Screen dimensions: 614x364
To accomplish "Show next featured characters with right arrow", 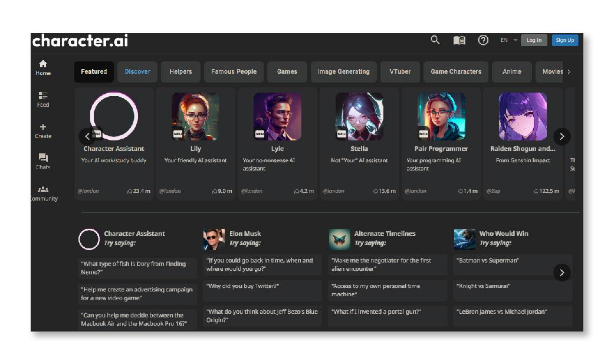I will pos(562,136).
